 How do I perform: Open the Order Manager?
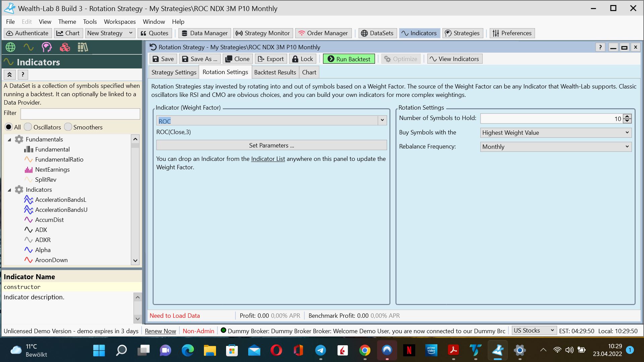pos(323,33)
